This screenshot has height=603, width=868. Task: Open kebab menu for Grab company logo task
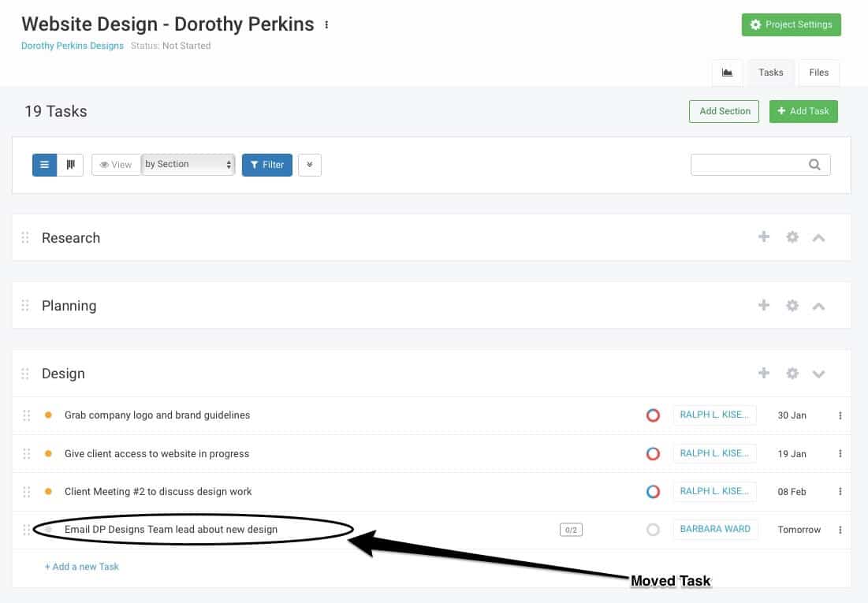click(840, 415)
